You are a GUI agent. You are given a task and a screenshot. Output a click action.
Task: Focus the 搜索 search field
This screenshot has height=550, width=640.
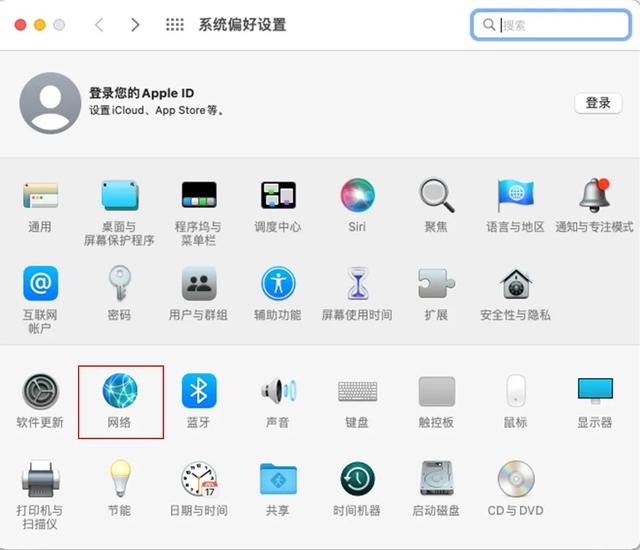click(x=551, y=25)
